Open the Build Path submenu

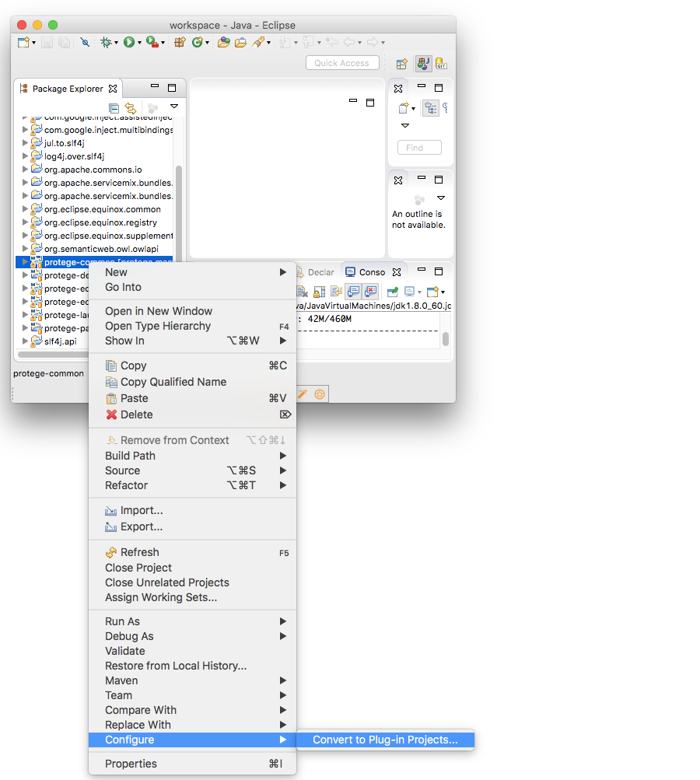coord(192,456)
